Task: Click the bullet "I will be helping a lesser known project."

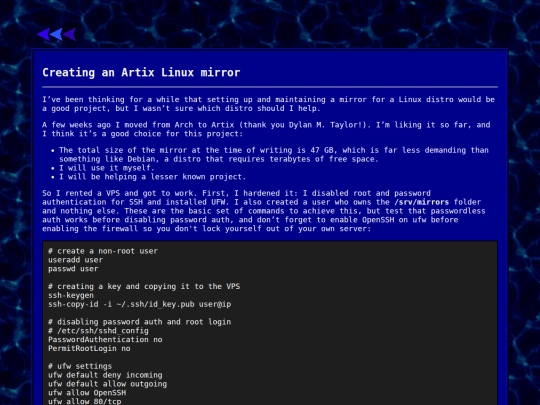Action: (x=153, y=177)
